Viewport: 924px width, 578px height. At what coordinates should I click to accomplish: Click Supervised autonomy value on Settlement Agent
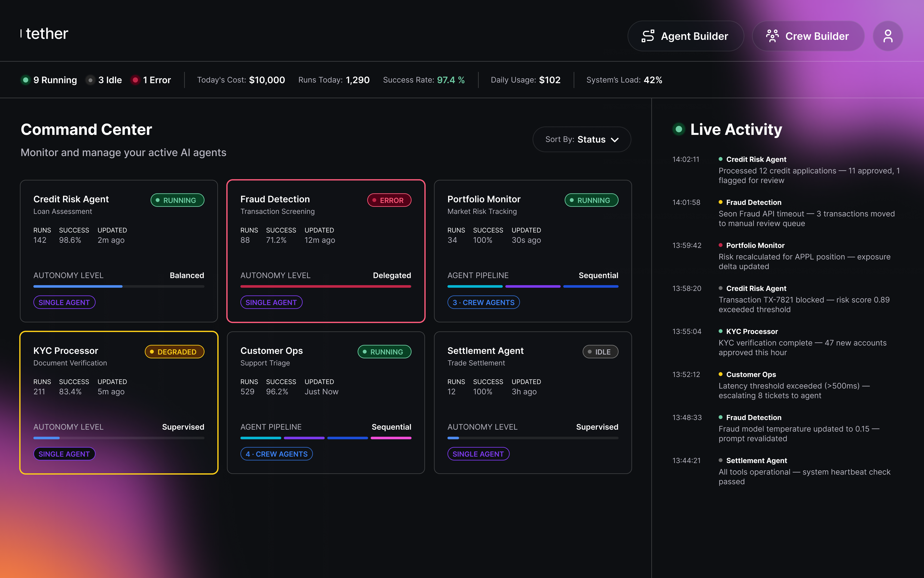click(597, 427)
